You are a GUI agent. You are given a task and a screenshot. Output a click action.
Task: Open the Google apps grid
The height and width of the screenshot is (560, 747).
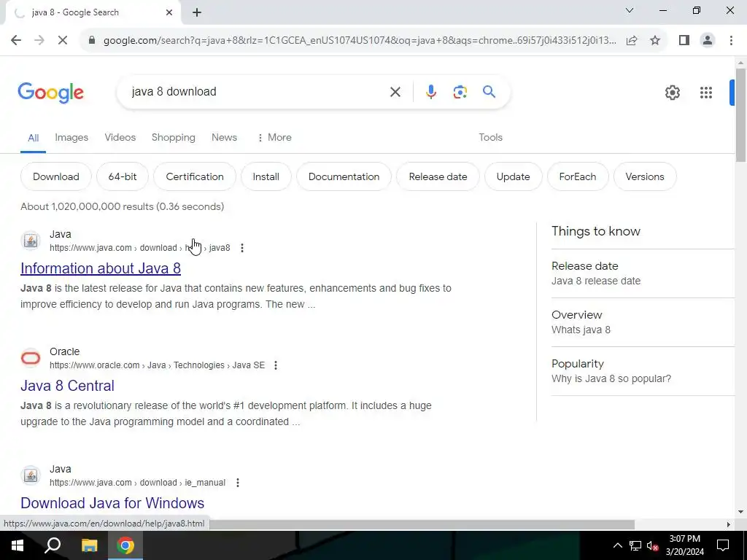click(706, 93)
